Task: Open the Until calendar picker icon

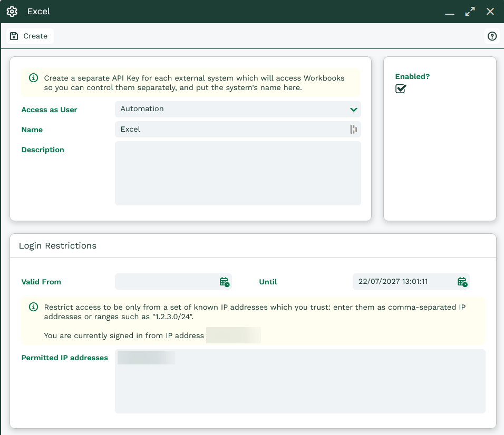Action: 462,282
